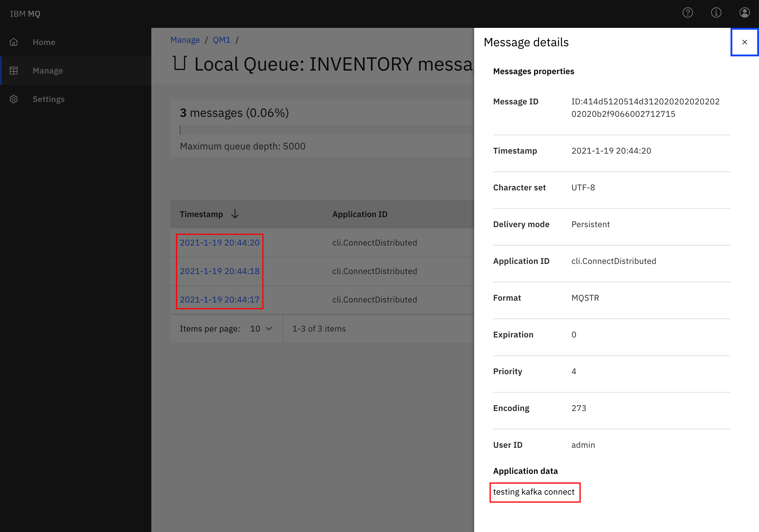Click 'Maximum queue depth: 5000' text
Image resolution: width=759 pixels, height=532 pixels.
pyautogui.click(x=243, y=146)
